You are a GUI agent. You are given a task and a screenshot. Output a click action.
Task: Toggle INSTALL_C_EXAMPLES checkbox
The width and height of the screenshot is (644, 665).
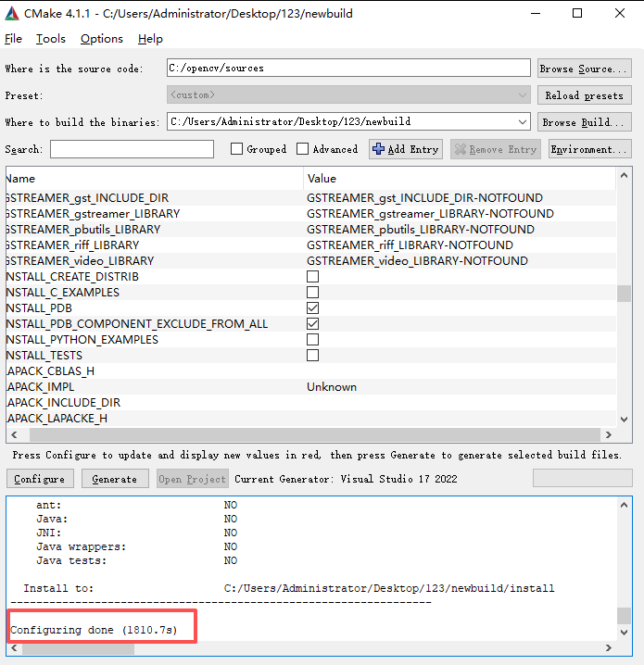pyautogui.click(x=312, y=292)
